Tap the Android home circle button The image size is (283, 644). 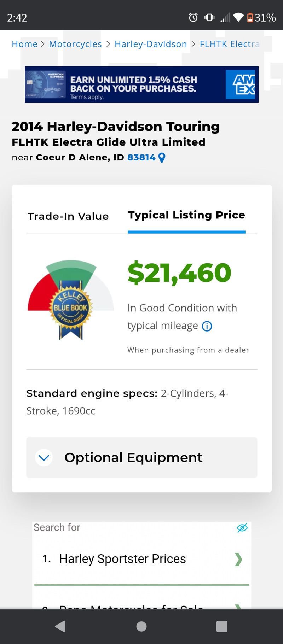pyautogui.click(x=141, y=626)
